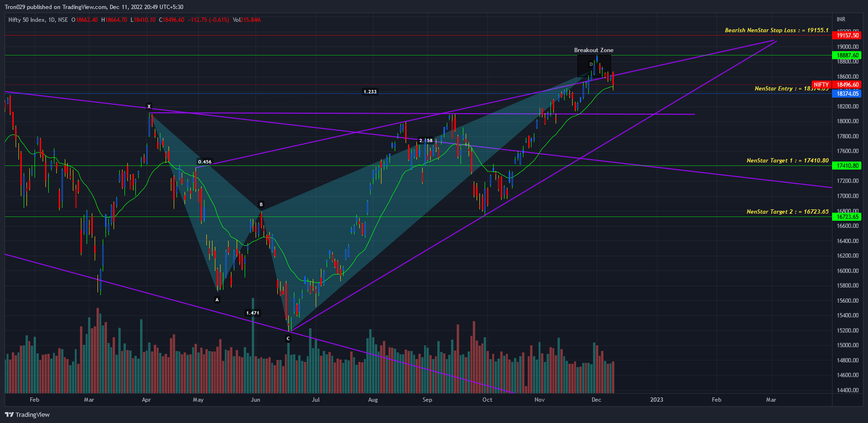Screen dimensions: 868x423
Task: Click the red NIFTY 18496.60 price tag
Action: click(x=836, y=85)
